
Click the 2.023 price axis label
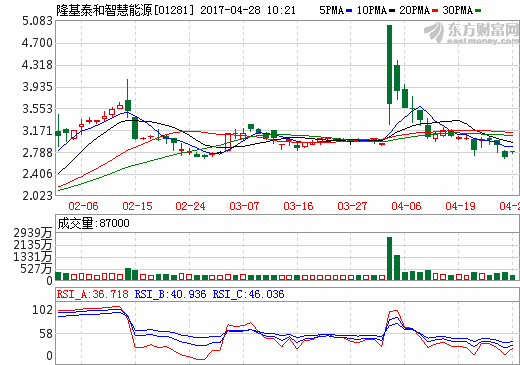click(37, 196)
